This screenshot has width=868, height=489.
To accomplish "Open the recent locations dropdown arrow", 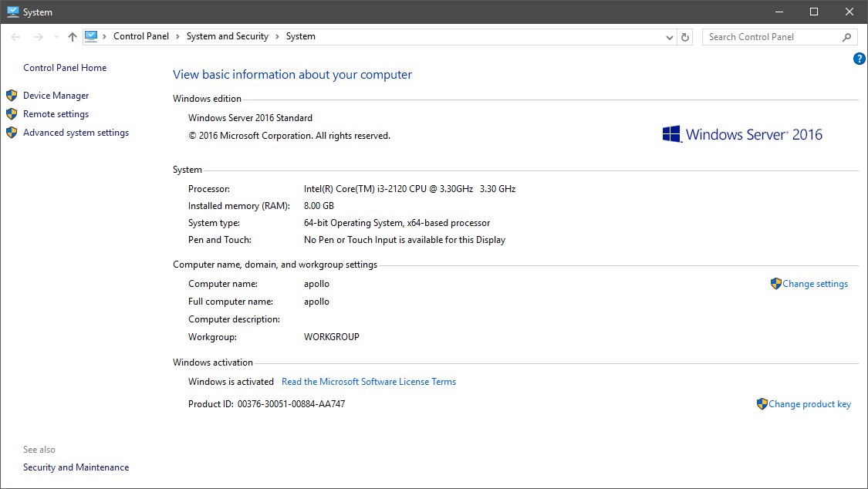I will 56,37.
